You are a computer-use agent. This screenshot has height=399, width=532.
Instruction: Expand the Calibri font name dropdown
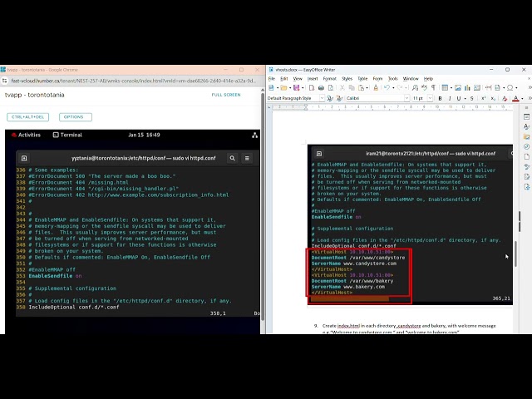point(406,98)
